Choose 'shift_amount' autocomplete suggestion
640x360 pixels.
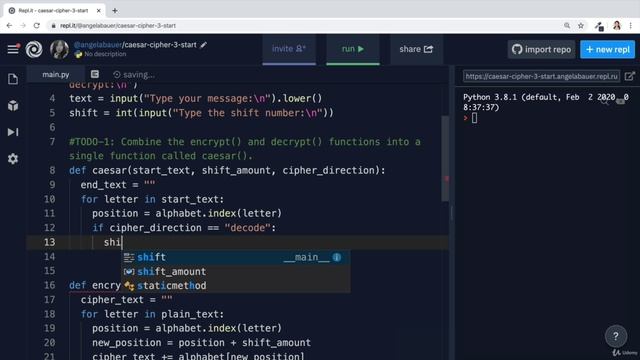pyautogui.click(x=236, y=271)
